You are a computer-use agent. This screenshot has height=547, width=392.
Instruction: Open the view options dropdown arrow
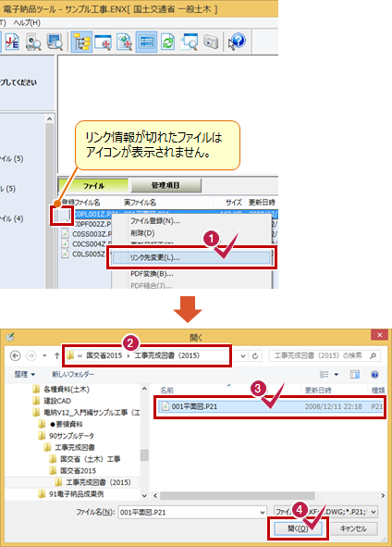pos(337,375)
